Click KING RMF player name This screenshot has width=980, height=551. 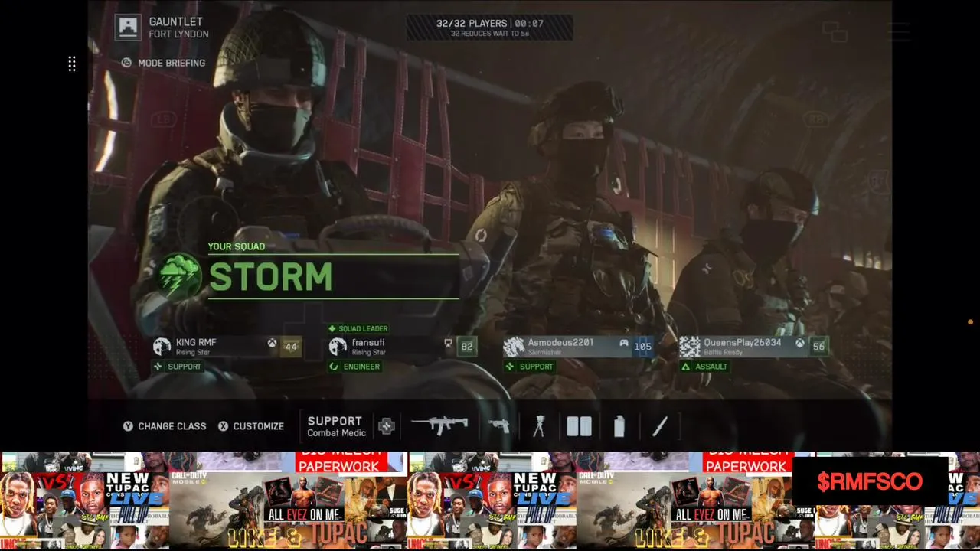click(x=196, y=342)
